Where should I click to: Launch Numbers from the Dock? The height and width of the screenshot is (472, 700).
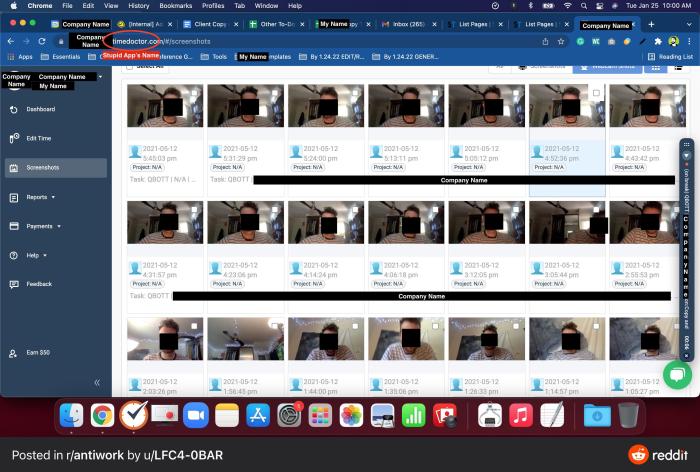click(414, 415)
